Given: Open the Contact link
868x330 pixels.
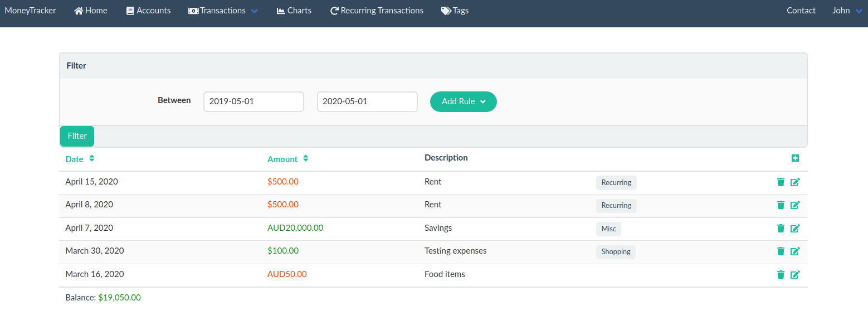Looking at the screenshot, I should coord(801,11).
